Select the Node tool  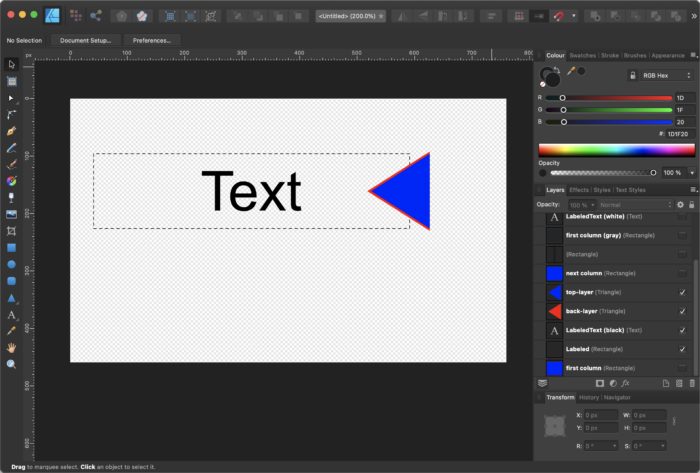click(12, 98)
